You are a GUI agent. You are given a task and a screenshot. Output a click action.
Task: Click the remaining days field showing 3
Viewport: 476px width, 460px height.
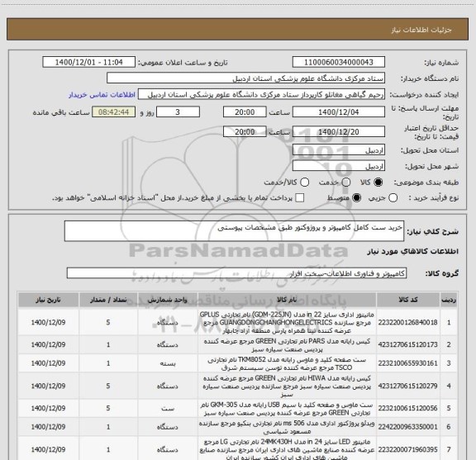tap(178, 112)
